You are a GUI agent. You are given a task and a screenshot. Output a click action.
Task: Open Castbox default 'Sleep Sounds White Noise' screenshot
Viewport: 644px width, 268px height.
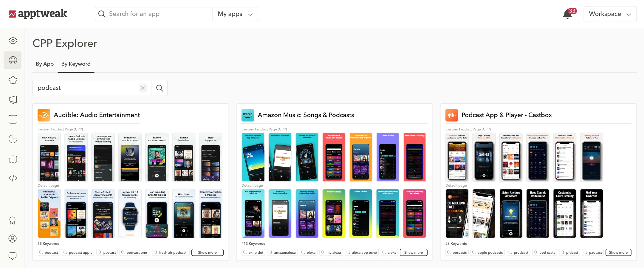[538, 214]
